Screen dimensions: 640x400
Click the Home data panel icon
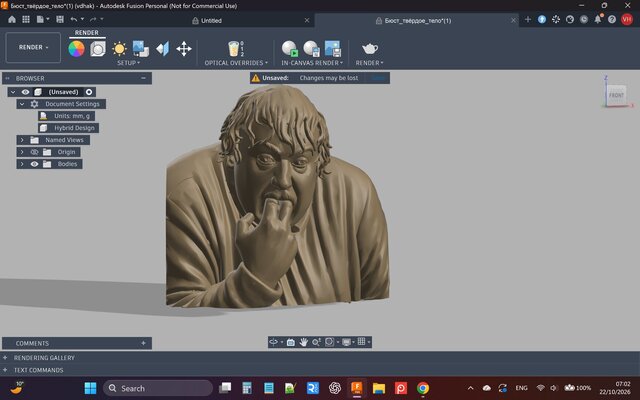pyautogui.click(x=12, y=19)
